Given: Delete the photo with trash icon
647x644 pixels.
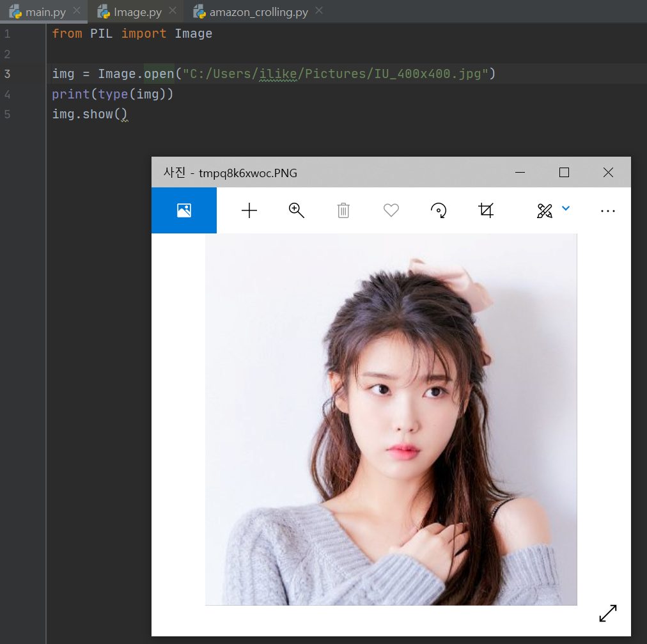Looking at the screenshot, I should pyautogui.click(x=343, y=210).
